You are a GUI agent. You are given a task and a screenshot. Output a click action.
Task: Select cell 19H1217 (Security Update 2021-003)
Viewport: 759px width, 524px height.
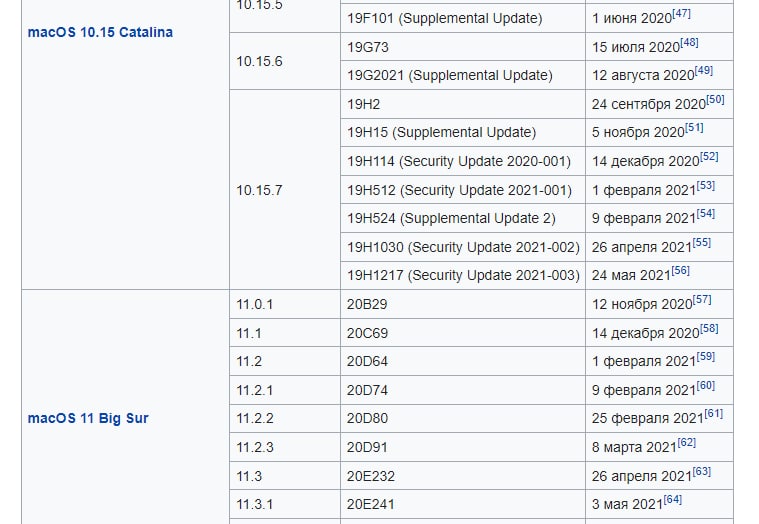[463, 276]
